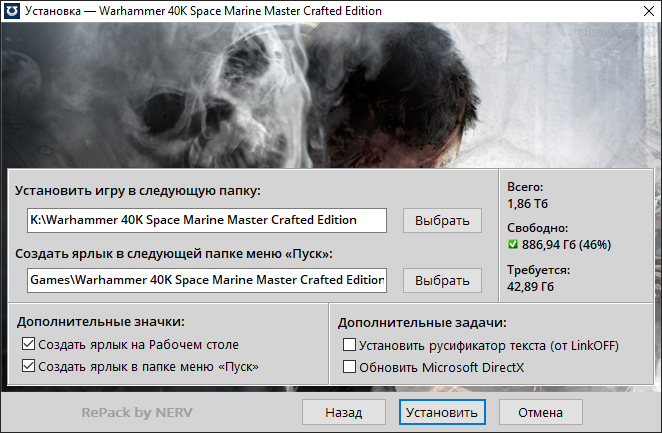
Task: Click the green checkmark beside free space
Action: click(513, 245)
